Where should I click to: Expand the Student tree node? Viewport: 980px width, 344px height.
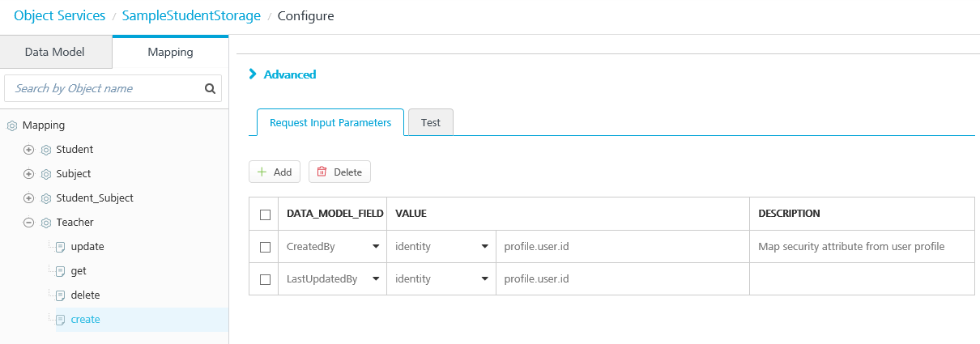(29, 150)
